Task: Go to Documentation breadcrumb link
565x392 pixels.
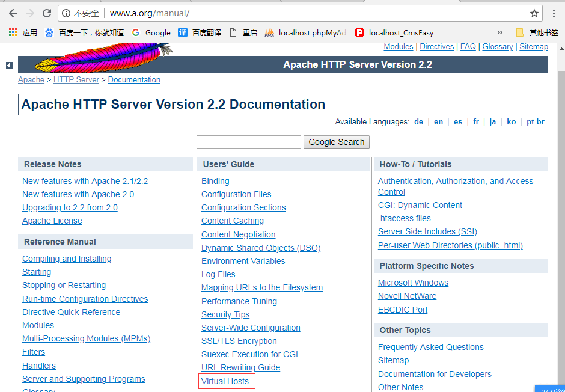Action: [x=134, y=79]
